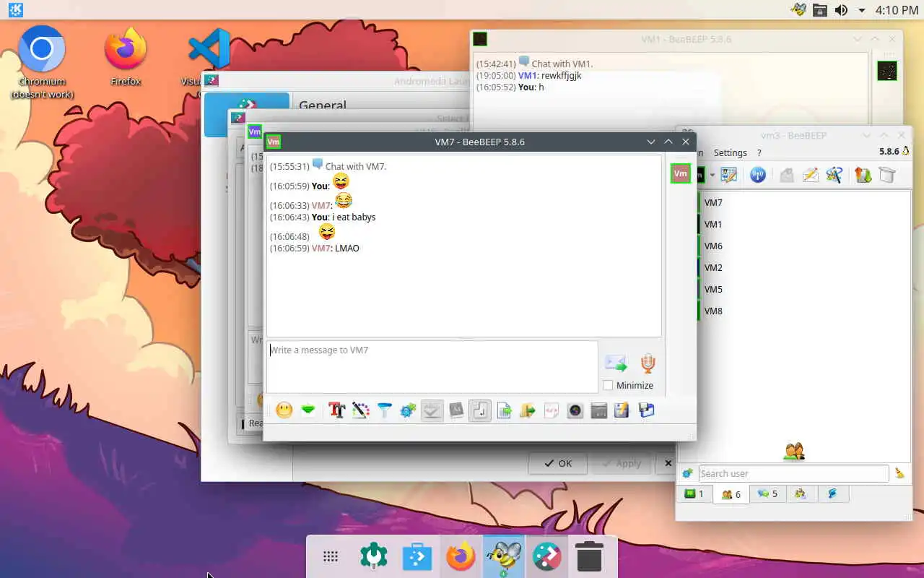Switch to the blue flag tab in vm3 window

(832, 494)
